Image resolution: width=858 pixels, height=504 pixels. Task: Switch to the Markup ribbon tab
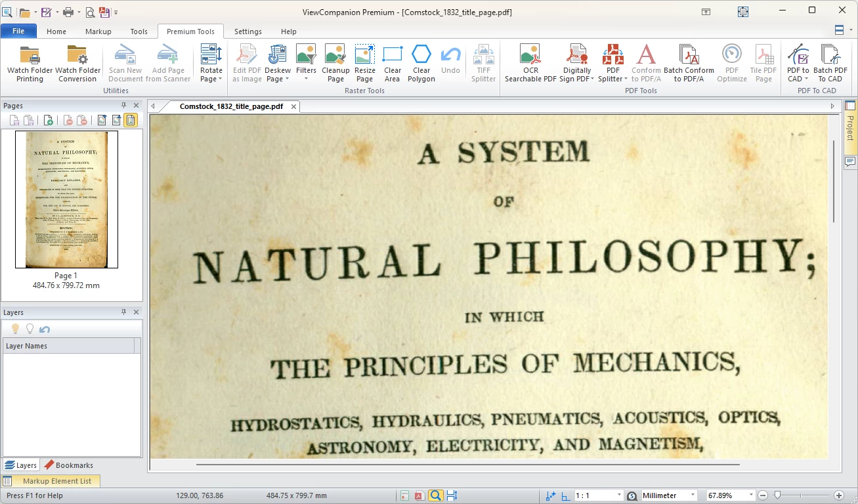click(98, 31)
